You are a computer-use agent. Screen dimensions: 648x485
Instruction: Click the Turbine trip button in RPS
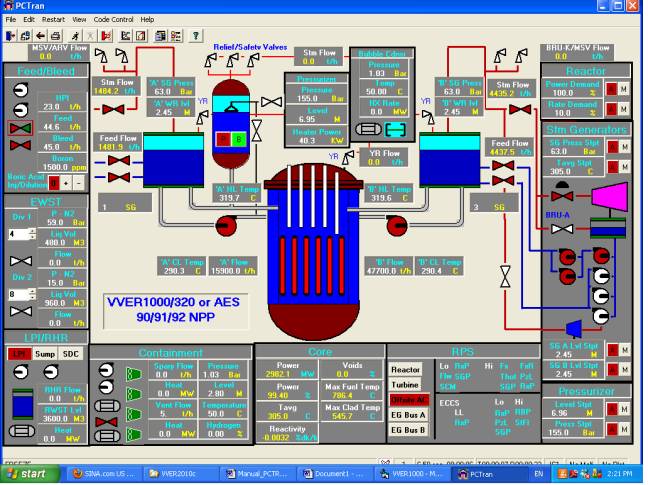[405, 385]
